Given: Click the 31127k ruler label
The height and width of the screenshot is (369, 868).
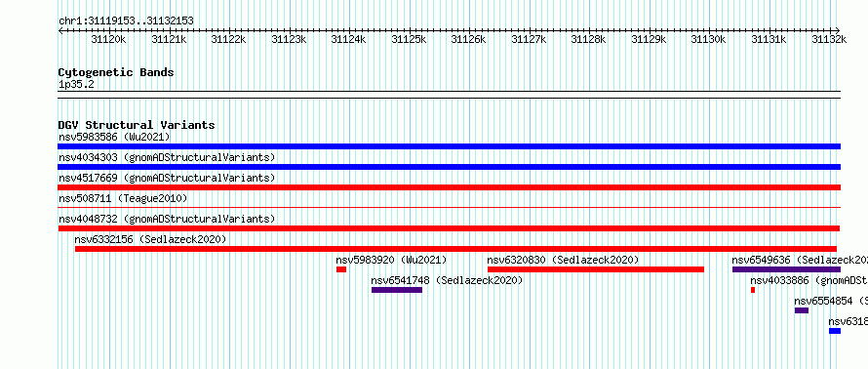Looking at the screenshot, I should click(x=528, y=39).
